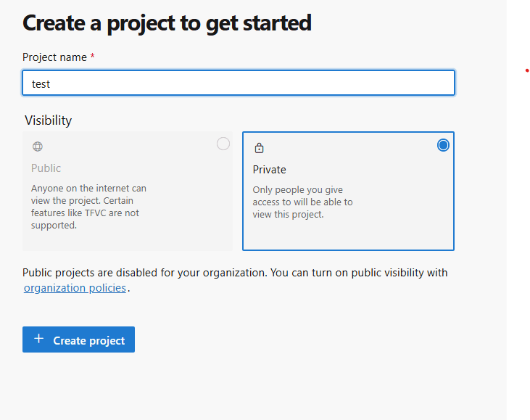Click the "Project name" field label
Image resolution: width=530 pixels, height=420 pixels.
click(54, 57)
